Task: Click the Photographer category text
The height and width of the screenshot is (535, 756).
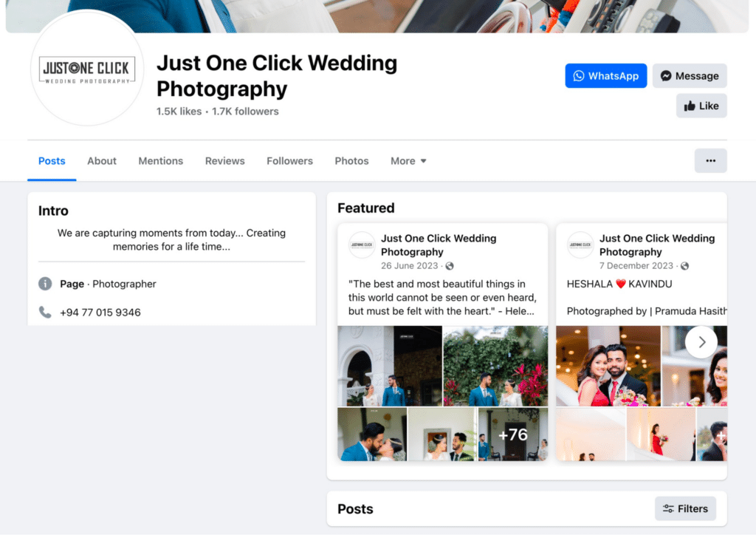Action: tap(124, 284)
